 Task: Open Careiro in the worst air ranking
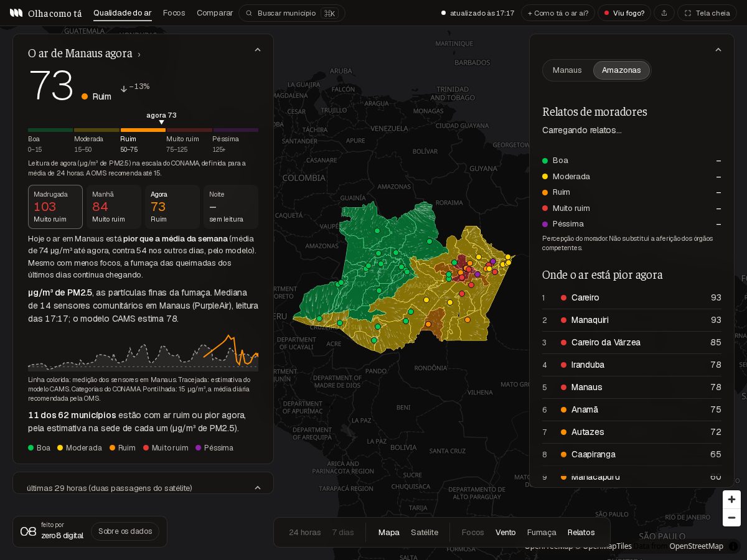click(631, 297)
